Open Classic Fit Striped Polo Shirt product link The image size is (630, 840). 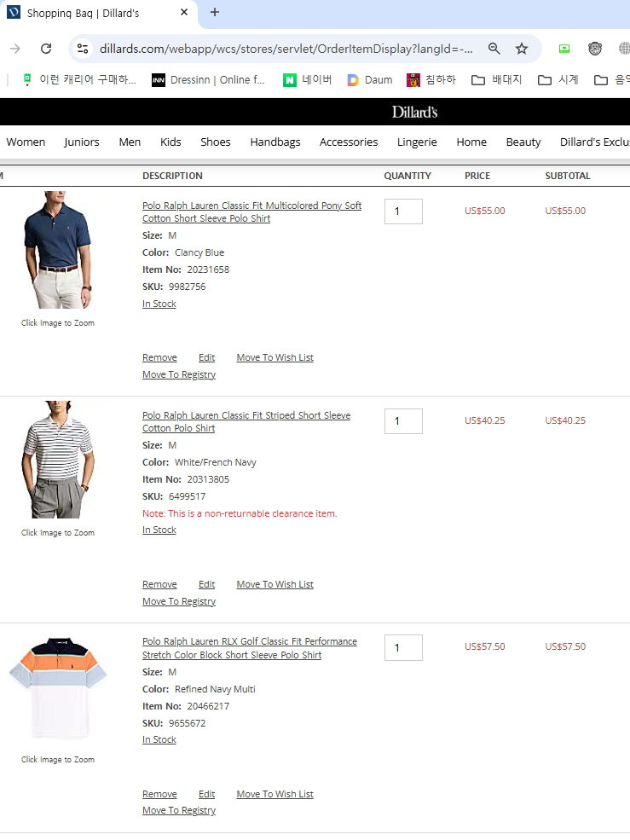(x=246, y=421)
